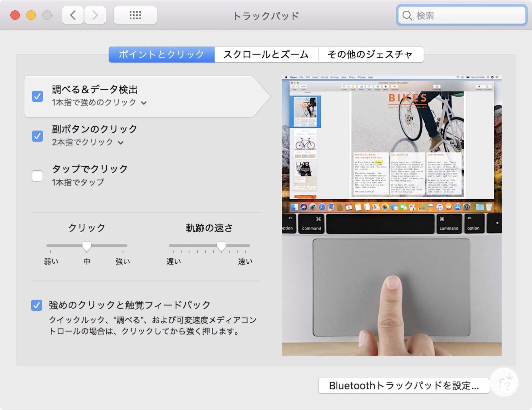Click the タップでクリック label text
532x410 pixels.
click(90, 169)
